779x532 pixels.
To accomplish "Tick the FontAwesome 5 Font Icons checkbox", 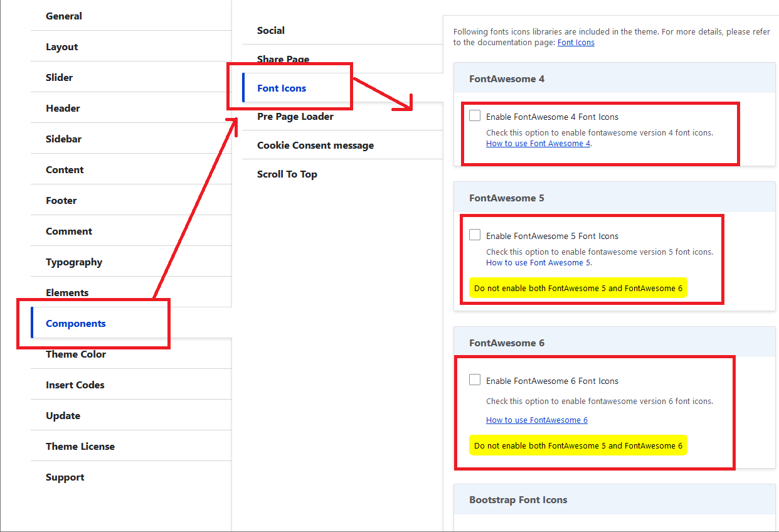I will click(475, 235).
